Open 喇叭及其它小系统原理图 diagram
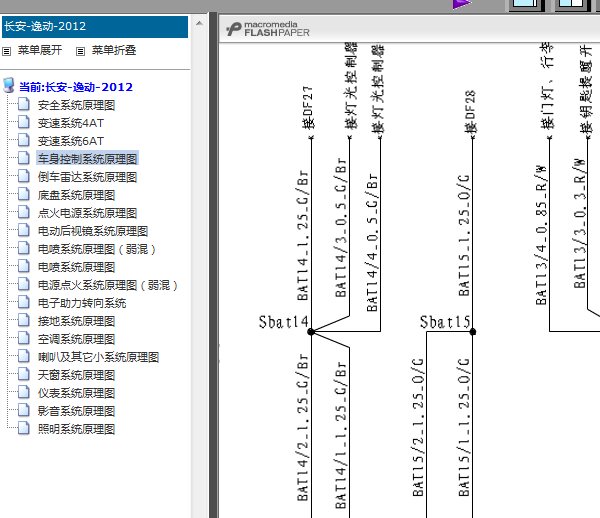Image resolution: width=600 pixels, height=518 pixels. click(98, 357)
